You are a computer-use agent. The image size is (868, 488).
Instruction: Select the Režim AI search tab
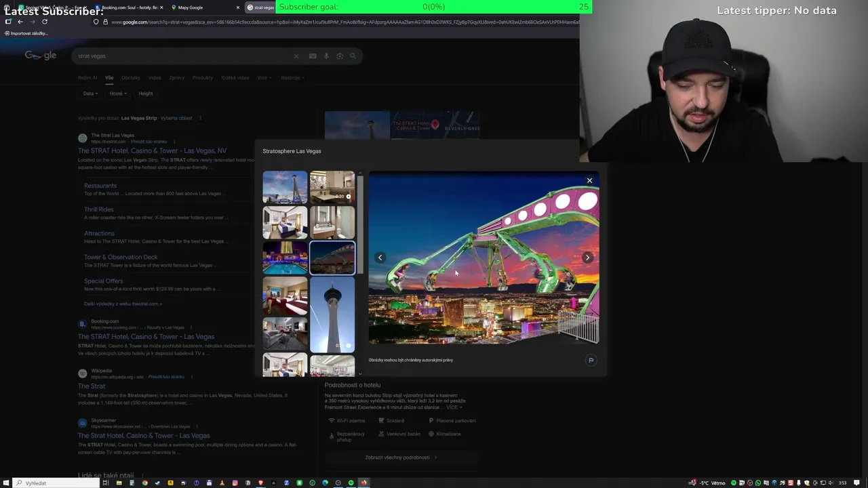87,78
